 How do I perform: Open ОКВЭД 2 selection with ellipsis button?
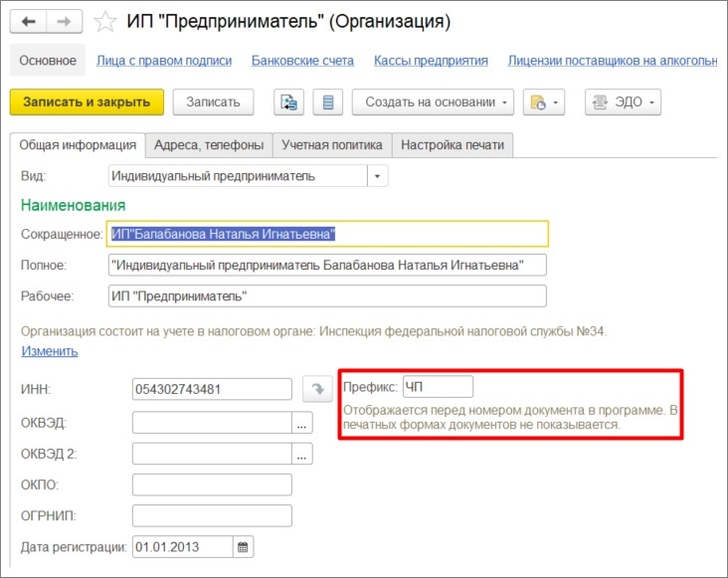click(301, 454)
